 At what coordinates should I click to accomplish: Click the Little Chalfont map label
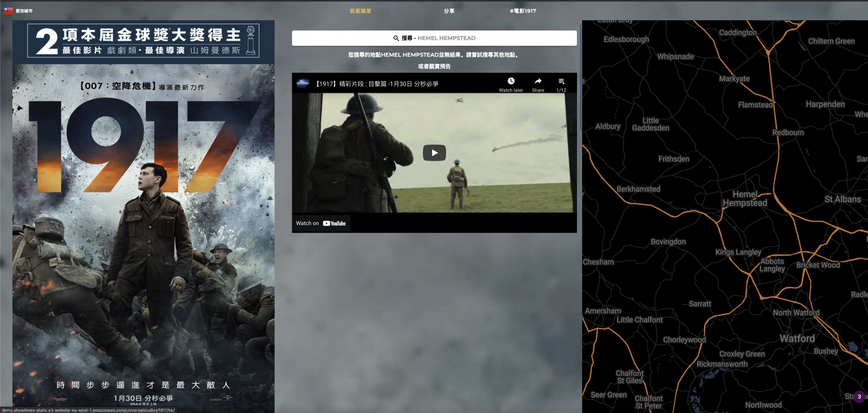(x=639, y=320)
